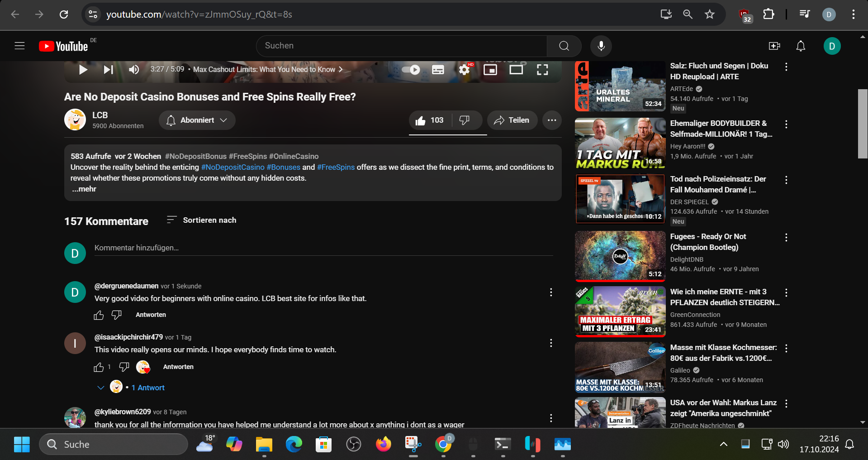868x460 pixels.
Task: Bookmark this page with the star
Action: coord(710,14)
